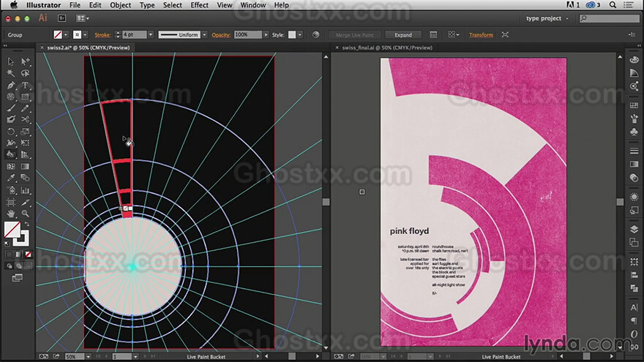Image resolution: width=644 pixels, height=362 pixels.
Task: Click the Stroke swatch in toolbox
Action: point(21,238)
